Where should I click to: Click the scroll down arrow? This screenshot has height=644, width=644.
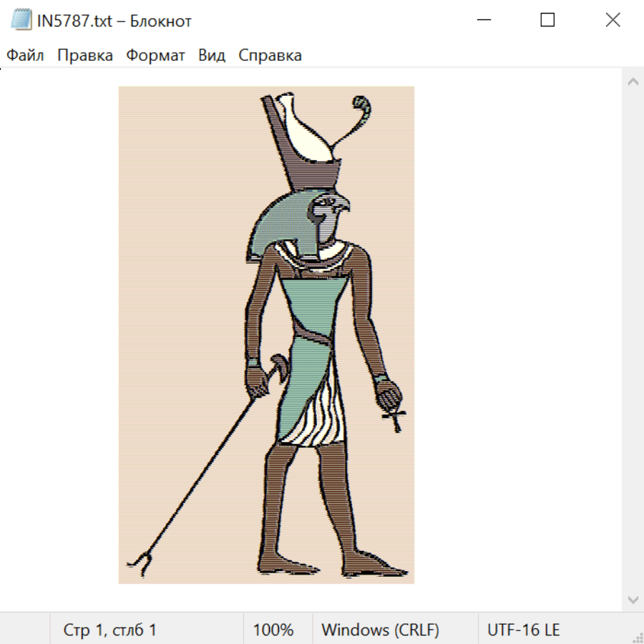point(633,599)
